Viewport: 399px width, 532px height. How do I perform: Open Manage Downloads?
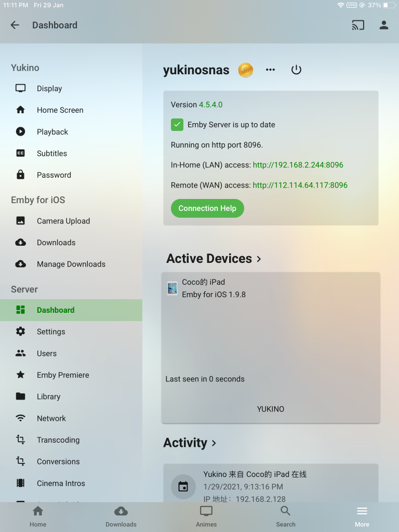[x=71, y=264]
